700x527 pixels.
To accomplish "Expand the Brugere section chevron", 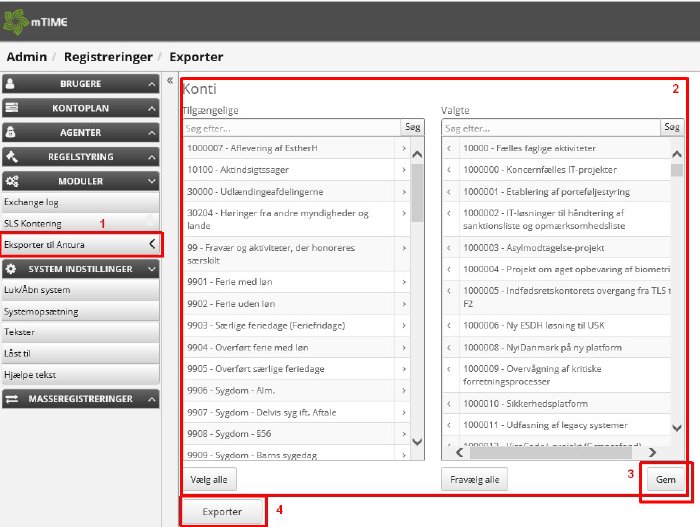I will (x=150, y=85).
